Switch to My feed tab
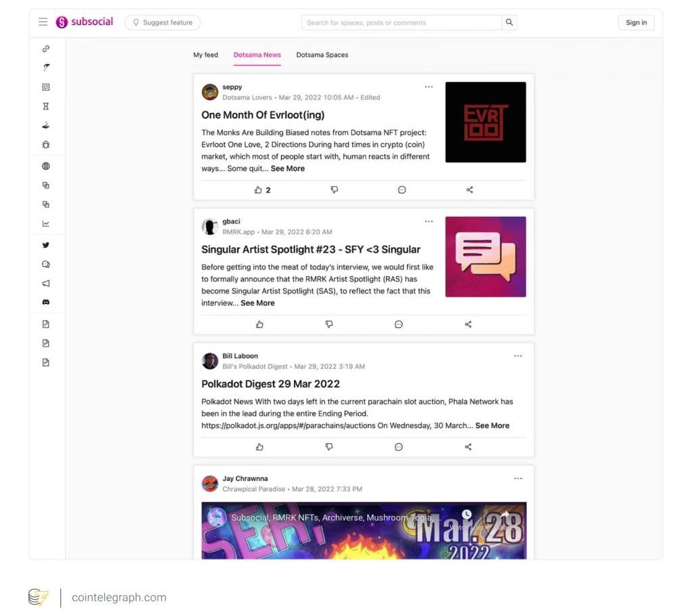Screen dimensions: 692x616 click(x=205, y=55)
